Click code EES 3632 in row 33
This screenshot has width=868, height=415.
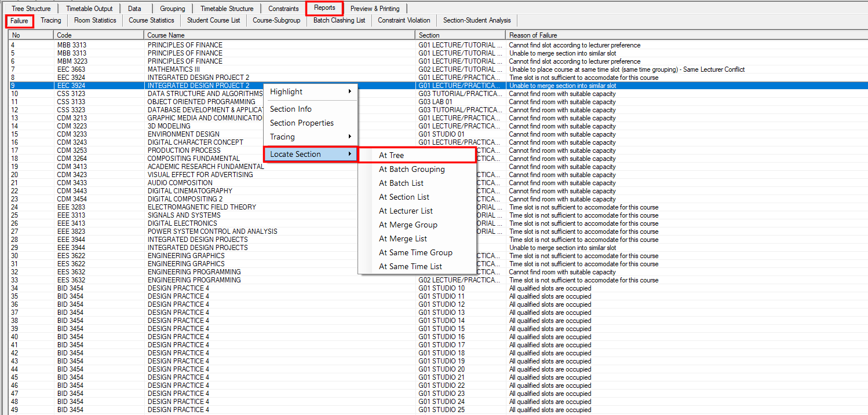[71, 280]
